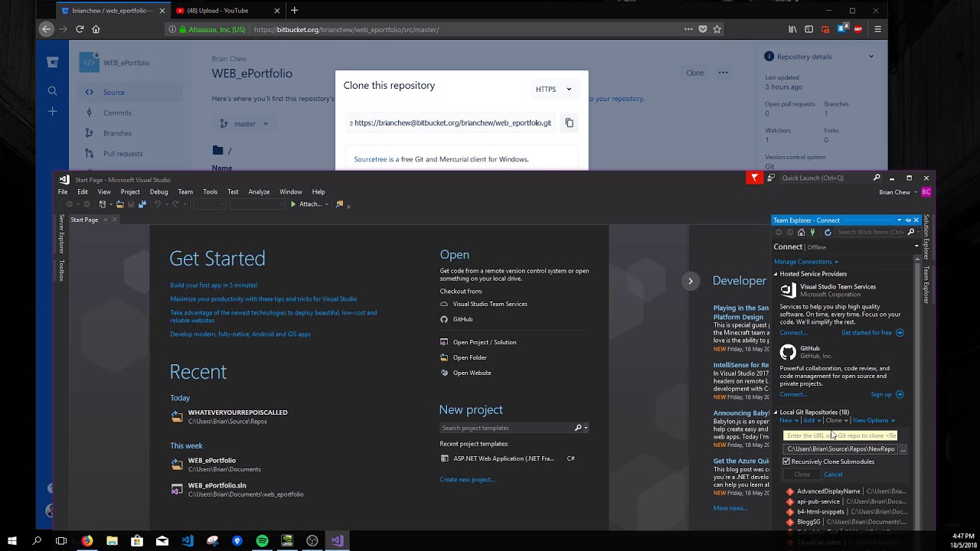Image resolution: width=980 pixels, height=551 pixels.
Task: Open the New dropdown under Local Git Repositories
Action: (x=789, y=420)
